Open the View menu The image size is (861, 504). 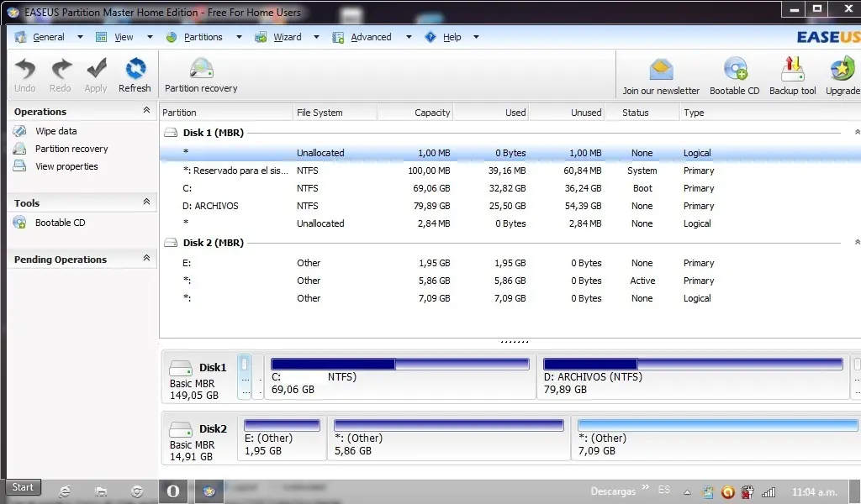pyautogui.click(x=124, y=37)
